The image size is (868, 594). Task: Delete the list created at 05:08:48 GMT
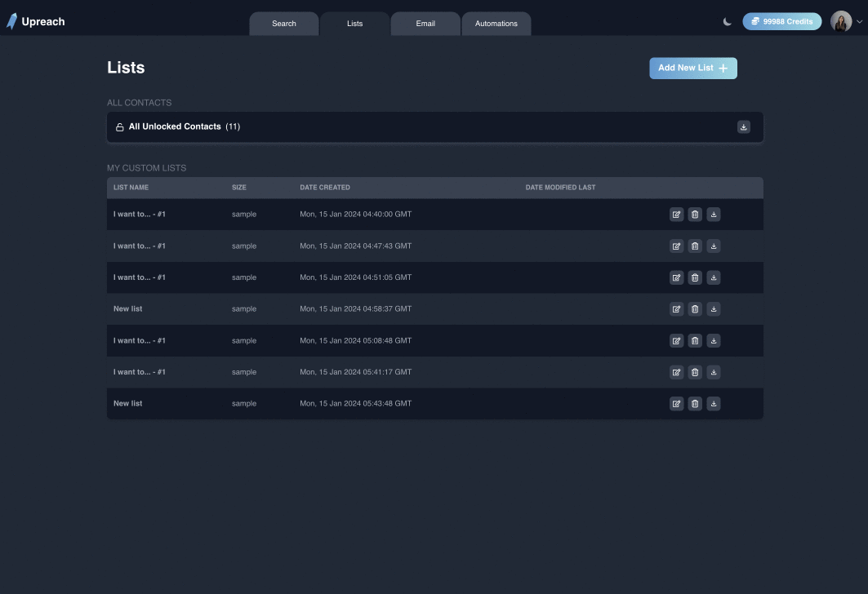coord(695,341)
